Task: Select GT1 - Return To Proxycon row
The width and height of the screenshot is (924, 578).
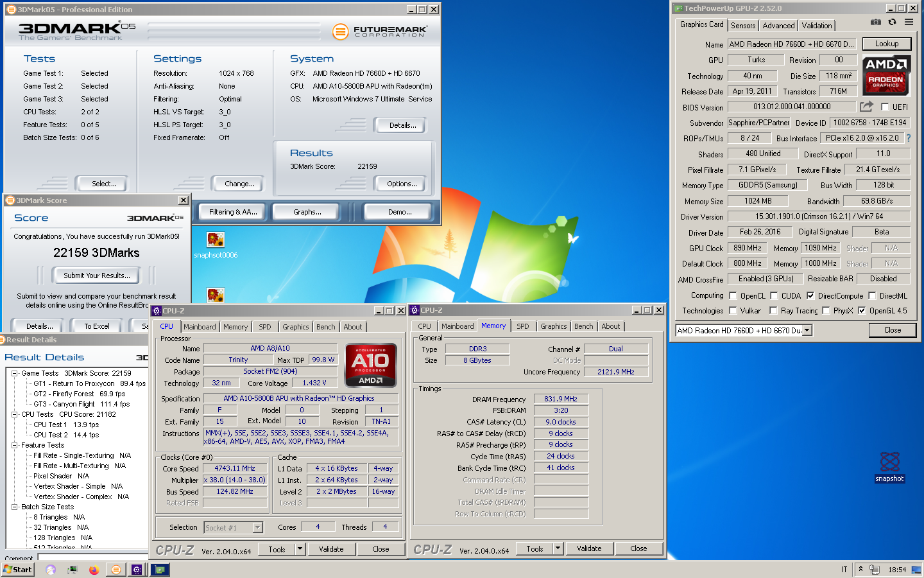Action: [90, 383]
